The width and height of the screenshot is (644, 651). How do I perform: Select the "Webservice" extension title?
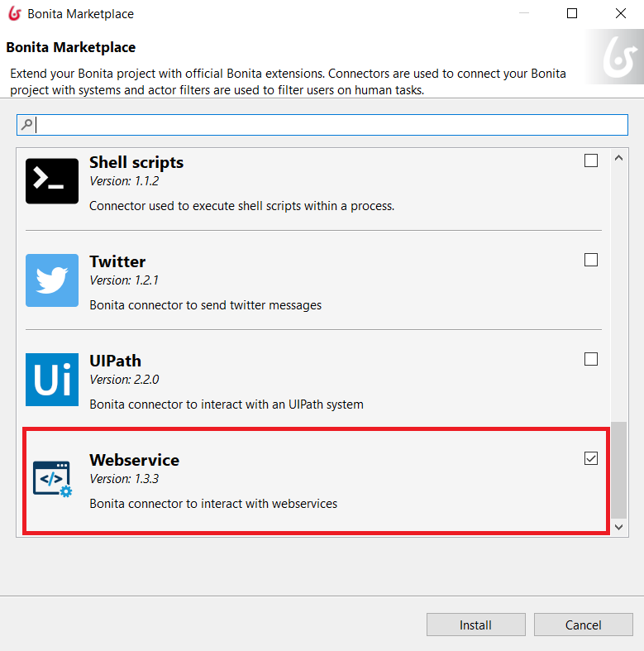tap(135, 460)
